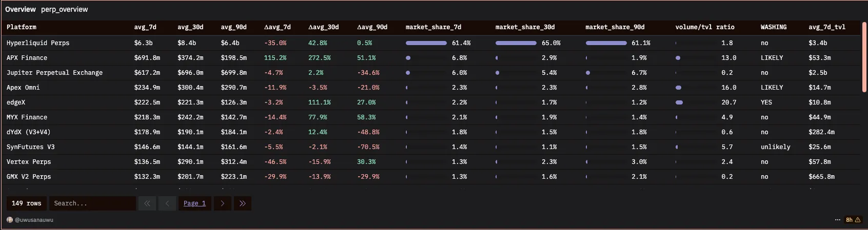
Task: Sort by the Δavg_90d column header
Action: click(x=372, y=27)
